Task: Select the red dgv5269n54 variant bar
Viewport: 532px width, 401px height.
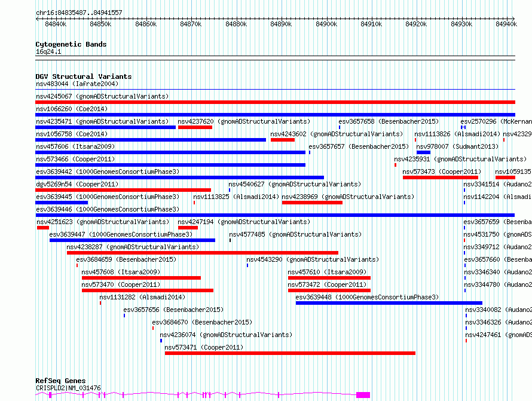Action: (x=123, y=190)
